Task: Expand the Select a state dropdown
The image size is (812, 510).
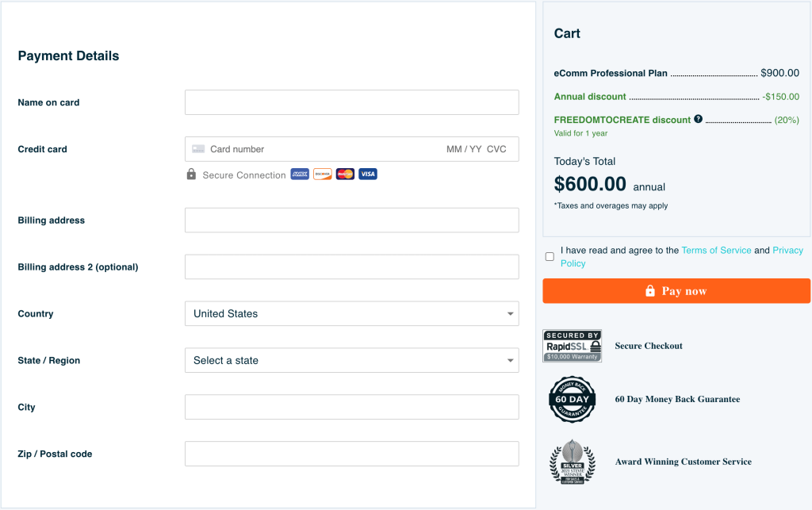Action: point(351,360)
